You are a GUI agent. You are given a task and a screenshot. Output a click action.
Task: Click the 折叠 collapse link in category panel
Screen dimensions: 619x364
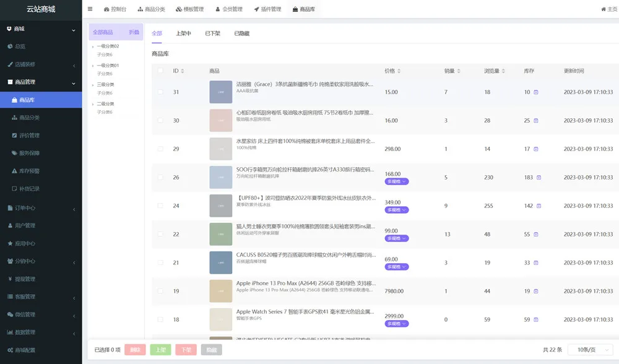(x=134, y=32)
